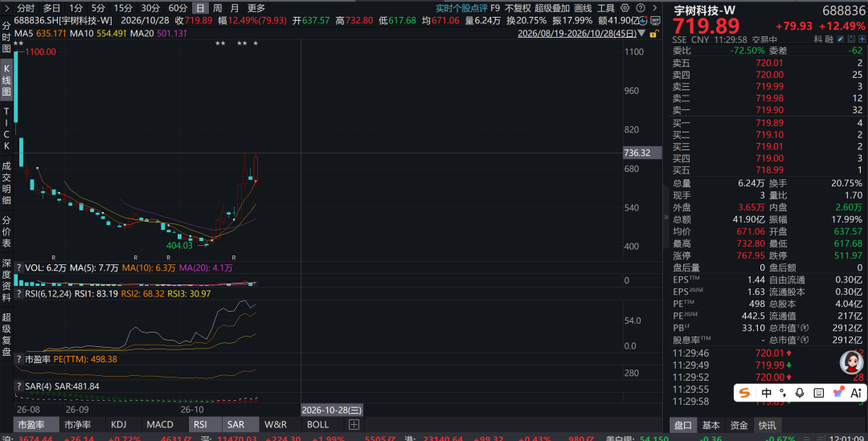Open the 分时图 side tab
The width and height of the screenshot is (868, 441).
click(6, 37)
